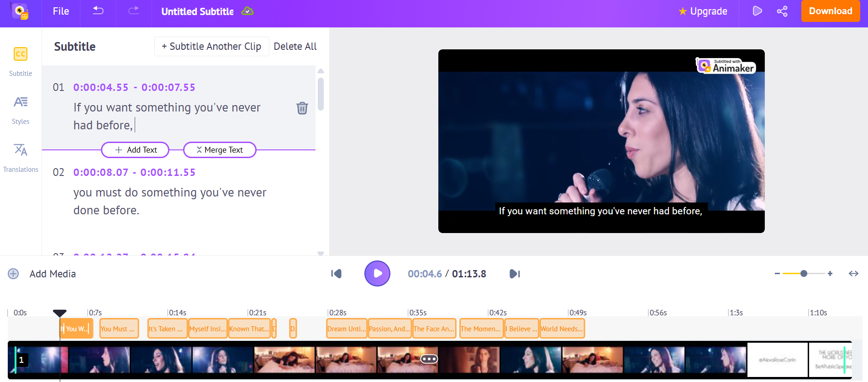The width and height of the screenshot is (868, 382).
Task: Click the @AlexaRoseCarlin end-card thumbnail
Action: [x=777, y=360]
